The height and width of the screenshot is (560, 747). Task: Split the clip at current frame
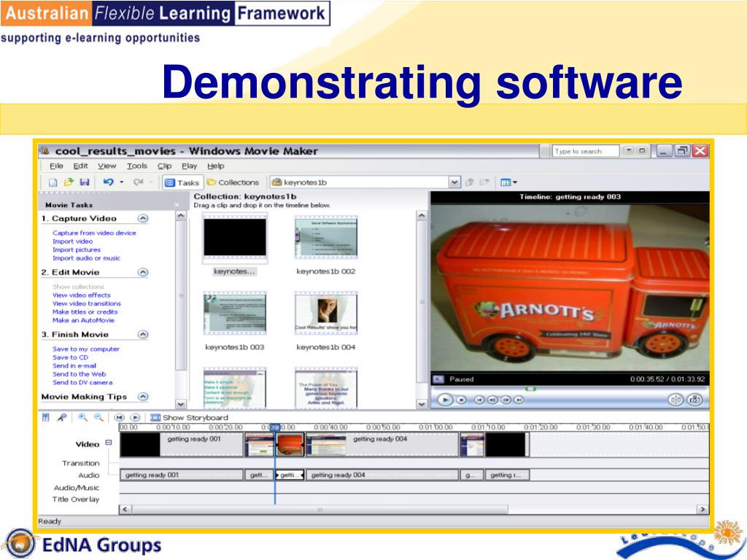[676, 400]
